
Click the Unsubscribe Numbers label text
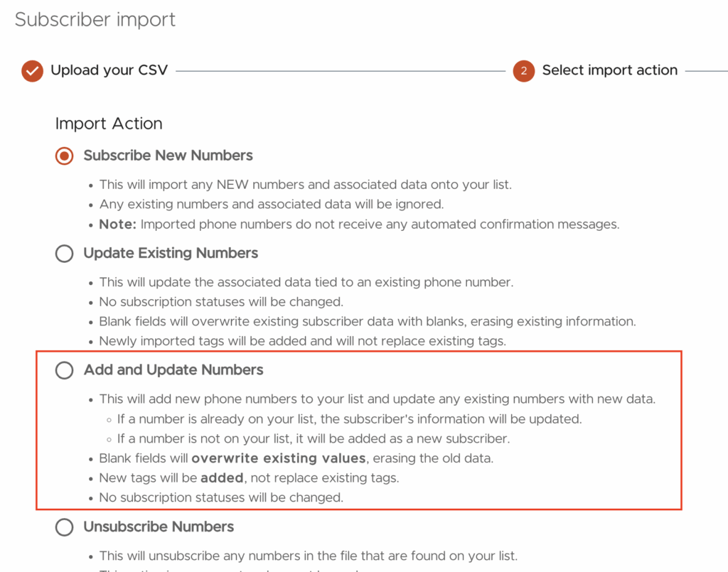point(159,527)
